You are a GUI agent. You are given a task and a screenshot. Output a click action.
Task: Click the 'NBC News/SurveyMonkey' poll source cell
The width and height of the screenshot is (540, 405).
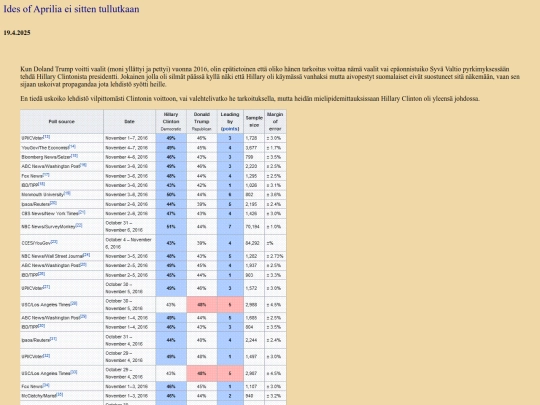pos(62,226)
